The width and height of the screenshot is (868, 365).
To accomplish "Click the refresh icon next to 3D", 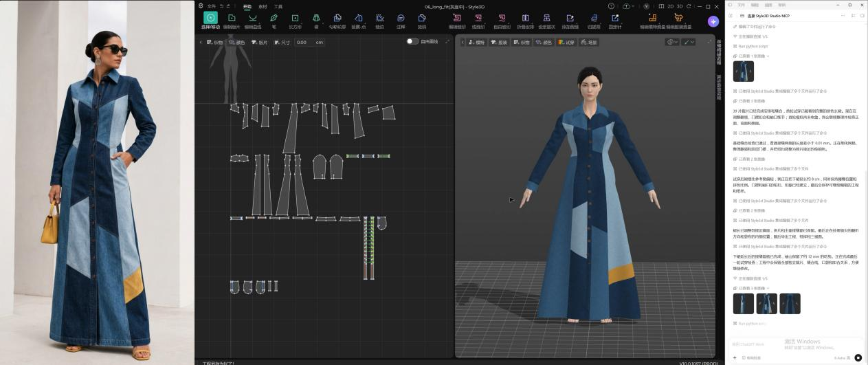I will (x=689, y=6).
